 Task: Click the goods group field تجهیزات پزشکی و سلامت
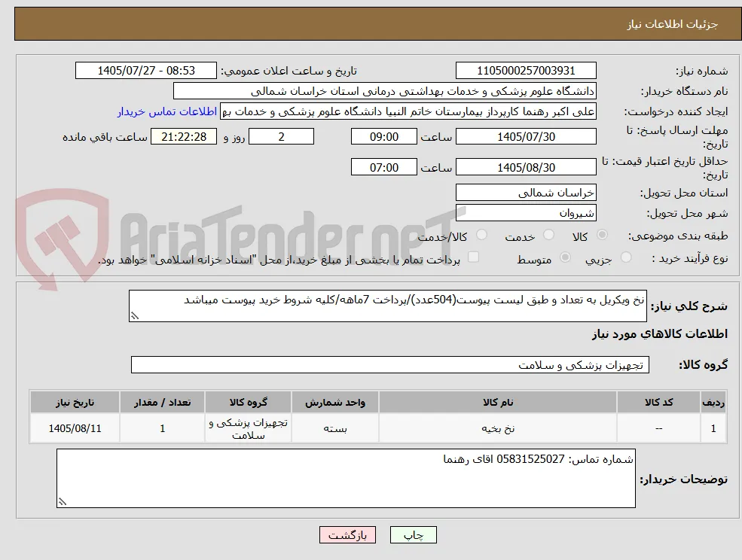(390, 364)
